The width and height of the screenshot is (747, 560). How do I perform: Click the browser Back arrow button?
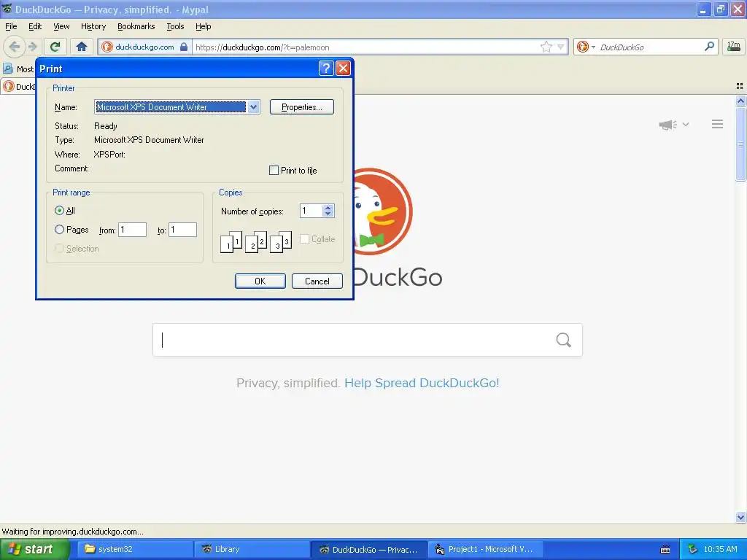pos(15,47)
